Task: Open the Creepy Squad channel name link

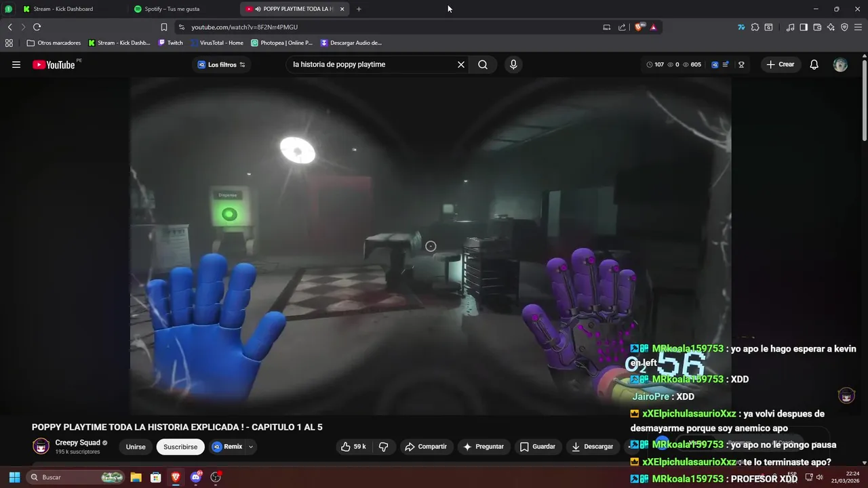Action: point(77,443)
